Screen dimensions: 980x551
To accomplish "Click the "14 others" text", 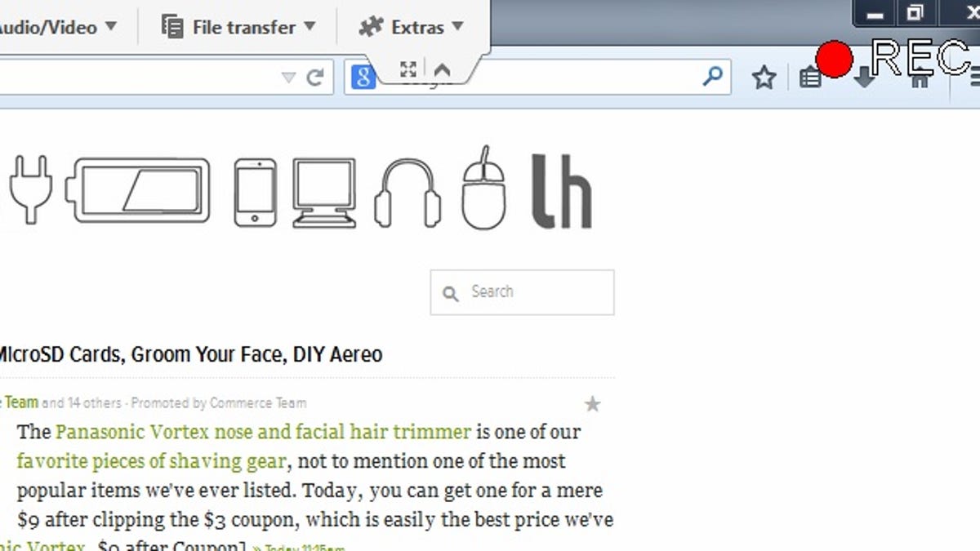I will pos(95,402).
